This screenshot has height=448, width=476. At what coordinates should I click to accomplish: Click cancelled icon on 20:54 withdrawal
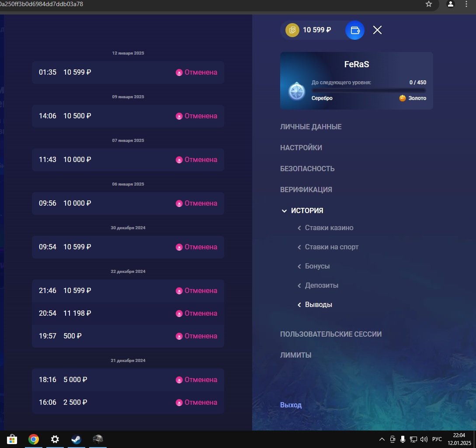click(x=179, y=314)
